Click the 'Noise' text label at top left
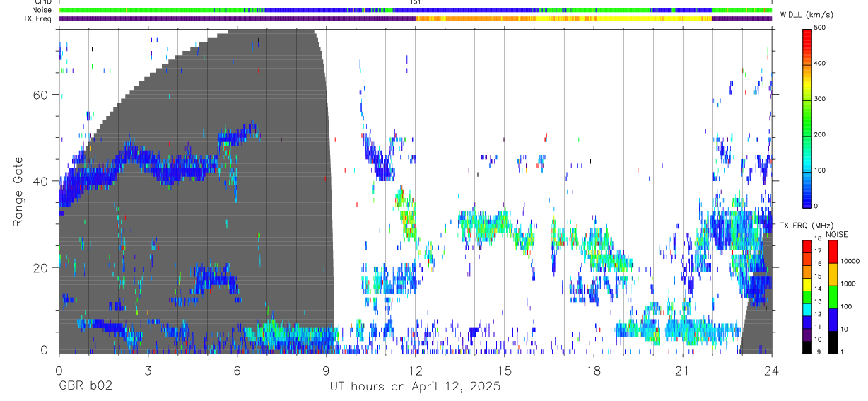This screenshot has height=401, width=868. pyautogui.click(x=42, y=10)
